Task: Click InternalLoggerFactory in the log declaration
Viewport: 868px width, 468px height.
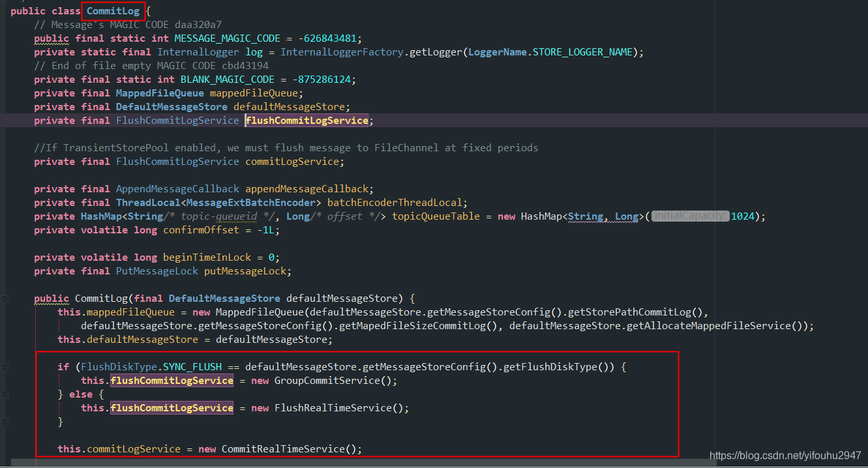Action: pos(342,52)
